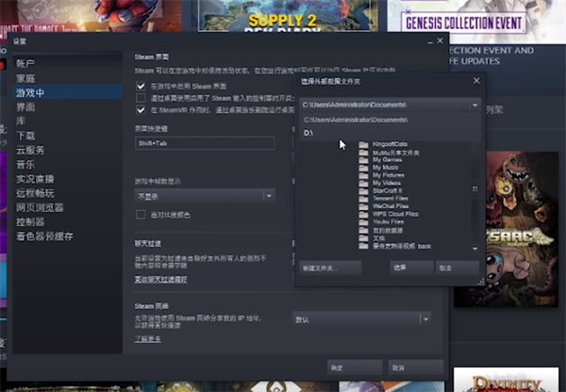Click 取消 in the settings window
566x392 pixels.
pyautogui.click(x=415, y=367)
